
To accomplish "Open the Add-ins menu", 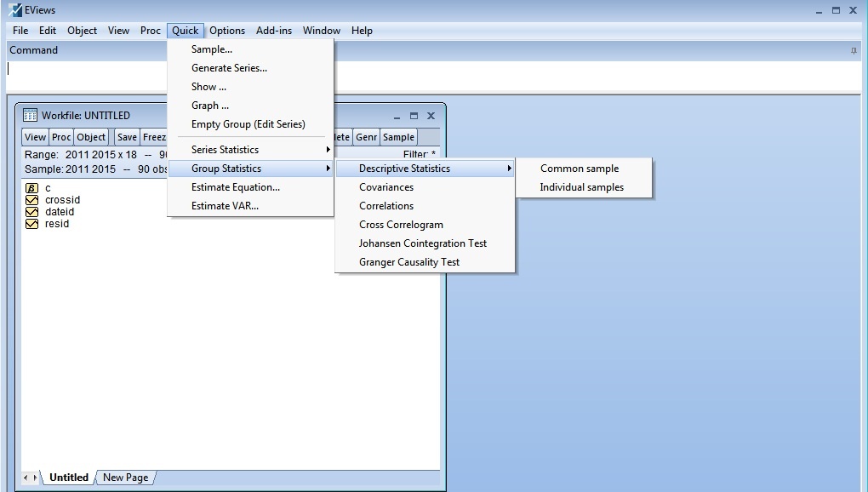I will 274,31.
